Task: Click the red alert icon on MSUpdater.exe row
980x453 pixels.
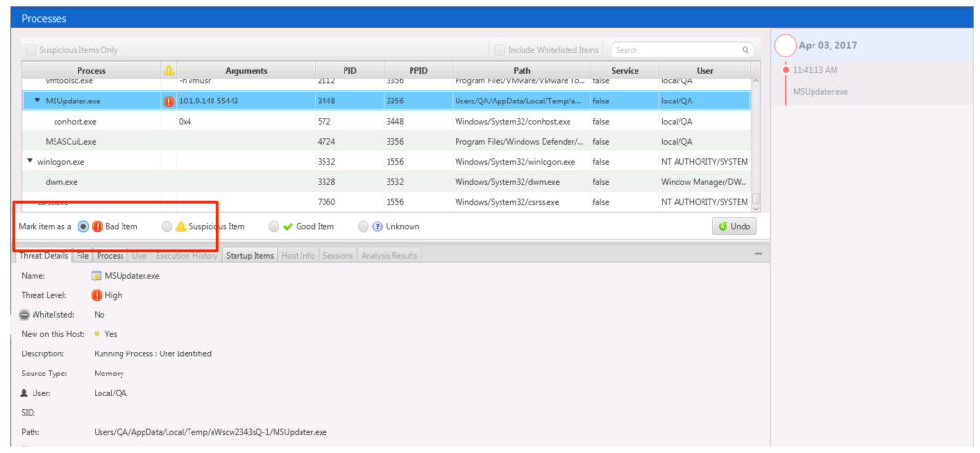Action: click(168, 102)
